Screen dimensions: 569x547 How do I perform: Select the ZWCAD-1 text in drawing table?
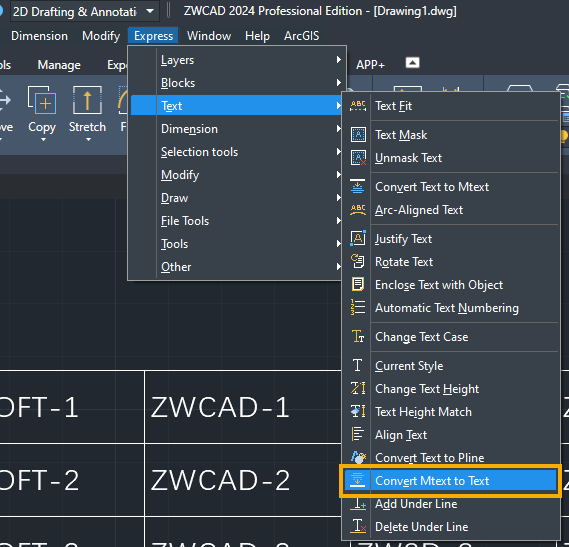(x=220, y=407)
